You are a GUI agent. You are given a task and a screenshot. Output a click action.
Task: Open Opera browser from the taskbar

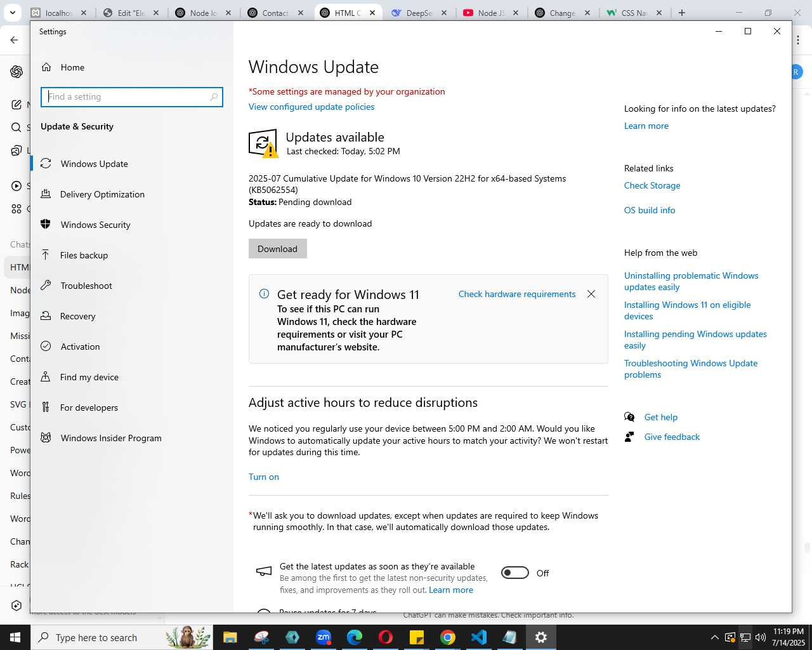pyautogui.click(x=386, y=637)
